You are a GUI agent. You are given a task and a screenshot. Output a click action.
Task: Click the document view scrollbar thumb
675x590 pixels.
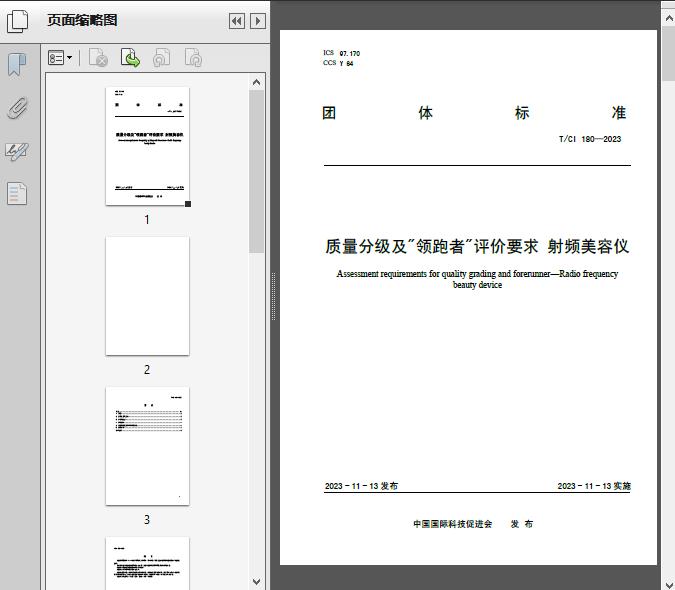click(669, 53)
